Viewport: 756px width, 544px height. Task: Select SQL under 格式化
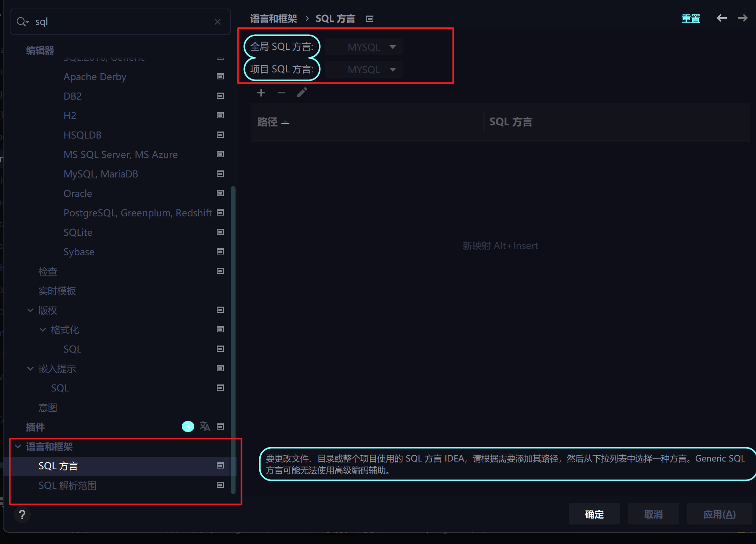coord(72,349)
